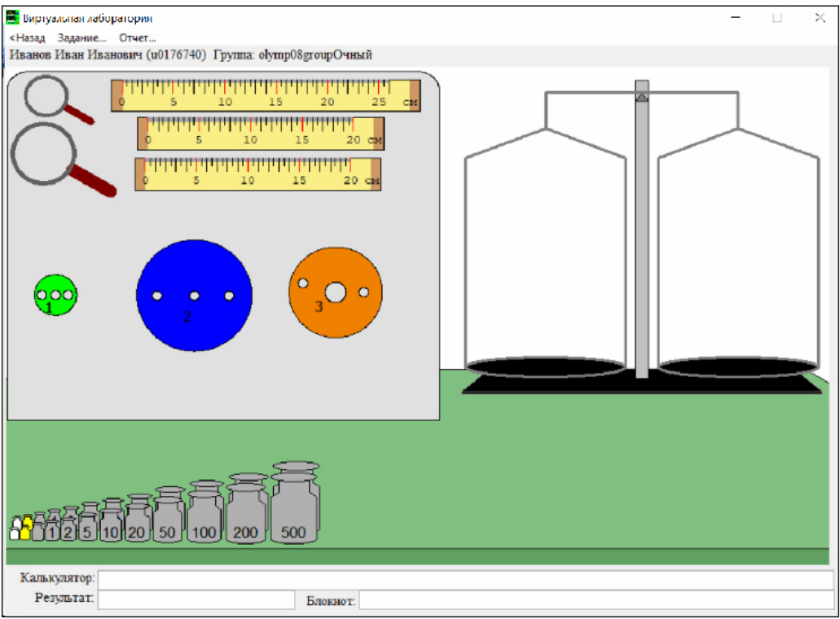Select the 20 gram weight
Screen dimensions: 840x619
[139, 517]
